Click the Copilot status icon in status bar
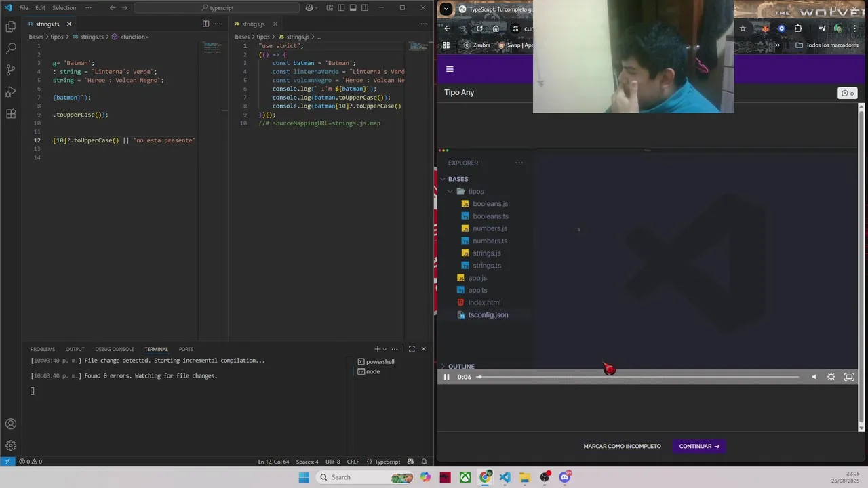The height and width of the screenshot is (488, 868). (x=411, y=462)
